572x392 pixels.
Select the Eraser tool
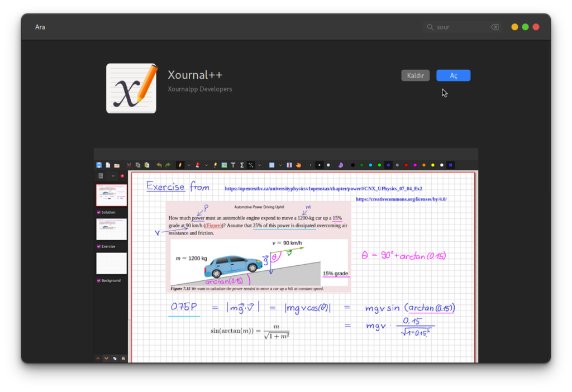point(198,165)
